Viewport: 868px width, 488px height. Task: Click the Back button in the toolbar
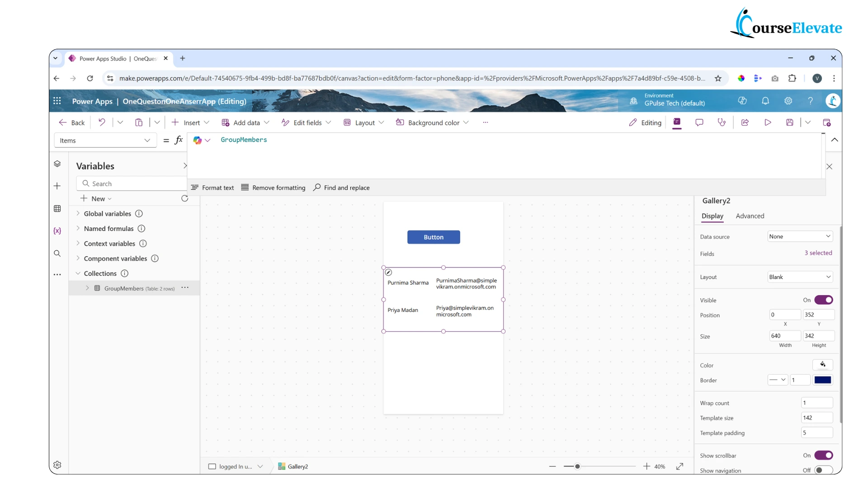[71, 122]
